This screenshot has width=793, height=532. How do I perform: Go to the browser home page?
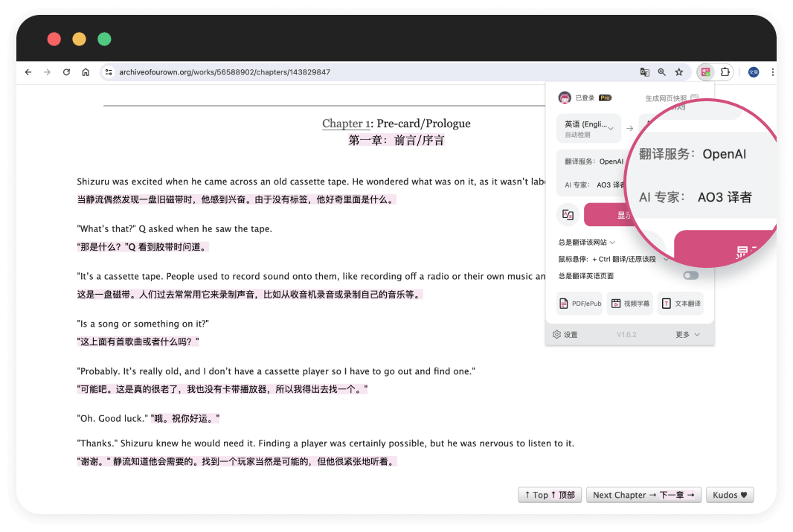click(x=86, y=72)
